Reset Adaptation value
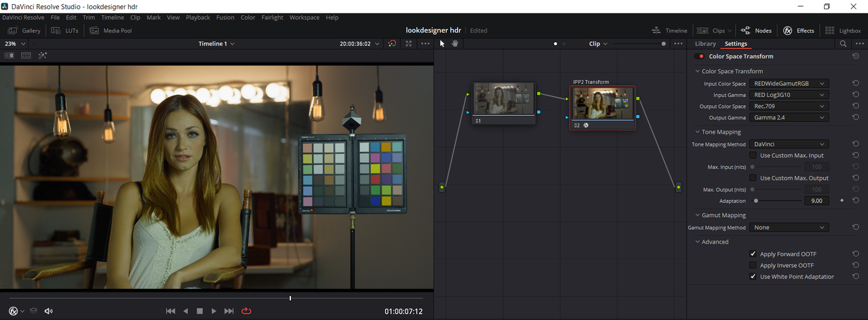 tap(856, 201)
